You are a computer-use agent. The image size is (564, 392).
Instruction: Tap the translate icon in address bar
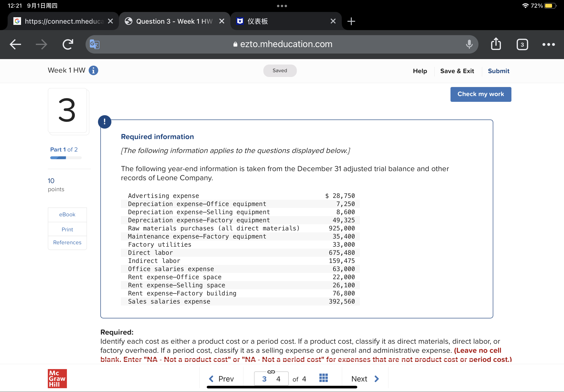[x=95, y=44]
